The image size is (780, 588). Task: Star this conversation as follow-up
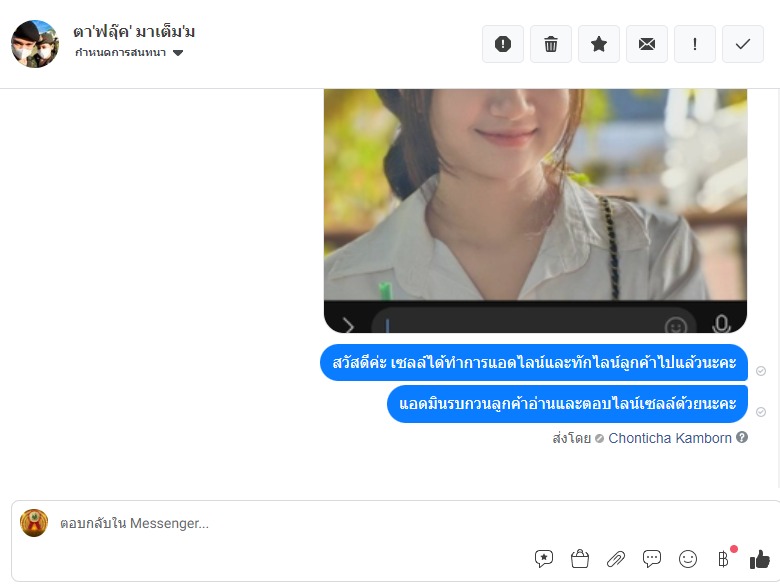coord(598,44)
